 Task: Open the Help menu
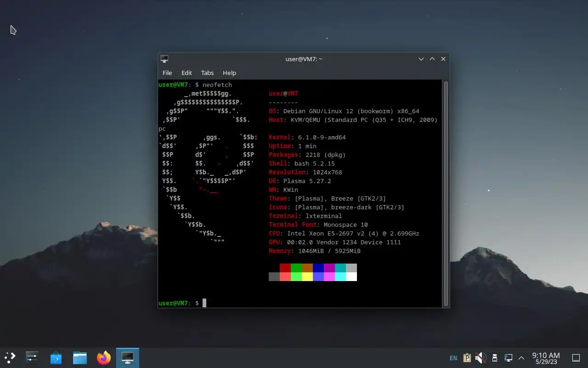point(229,73)
